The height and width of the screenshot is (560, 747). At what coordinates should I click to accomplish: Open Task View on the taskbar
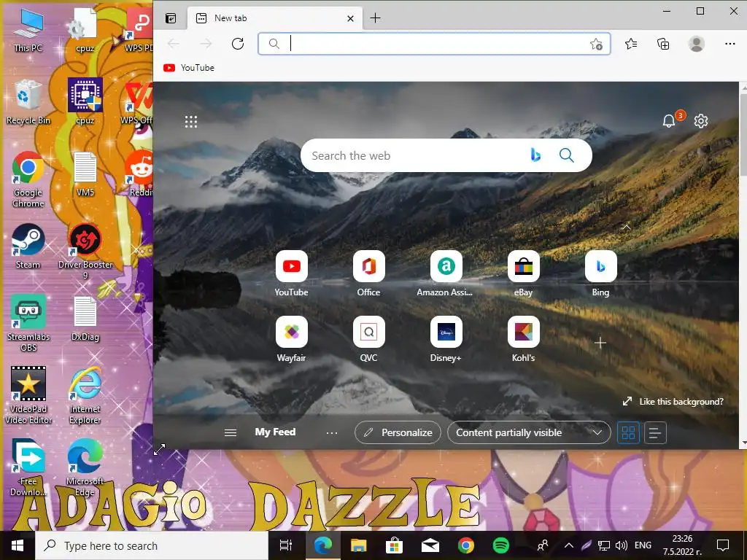click(286, 545)
